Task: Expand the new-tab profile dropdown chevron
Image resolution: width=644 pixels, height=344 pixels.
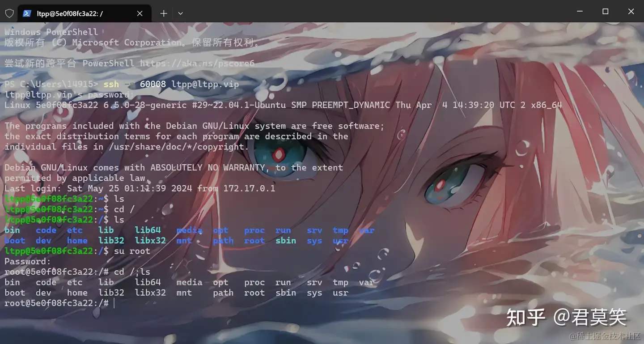Action: click(180, 13)
